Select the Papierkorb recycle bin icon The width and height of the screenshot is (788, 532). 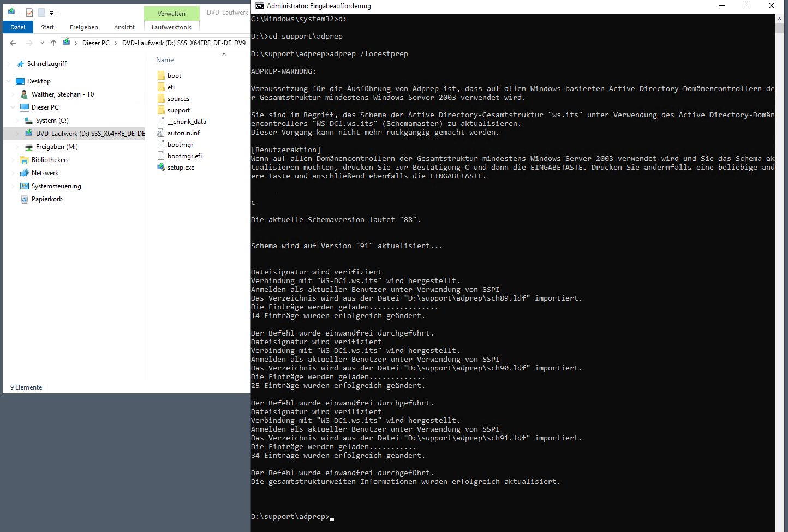(25, 199)
